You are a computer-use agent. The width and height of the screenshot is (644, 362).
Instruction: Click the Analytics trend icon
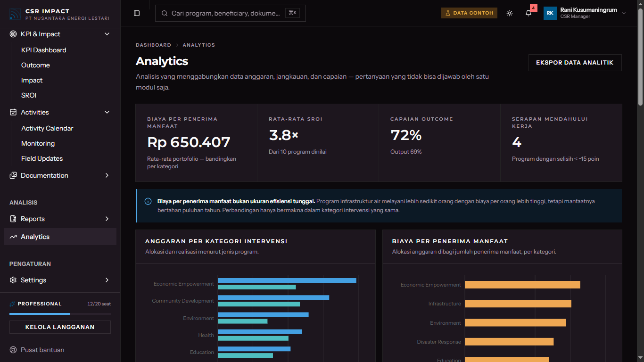pyautogui.click(x=13, y=237)
